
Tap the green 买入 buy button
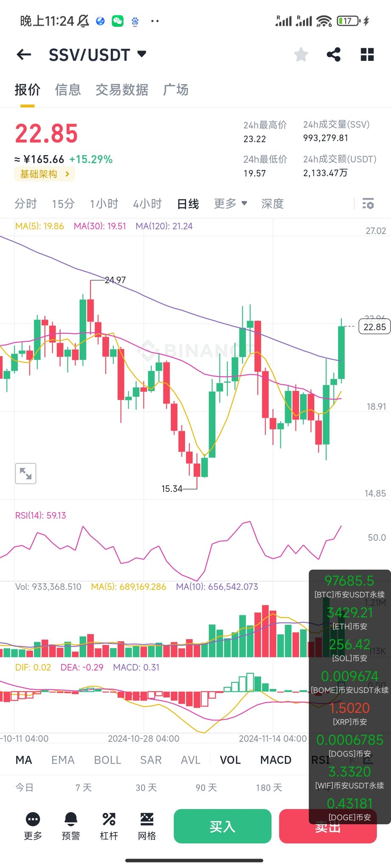(223, 826)
